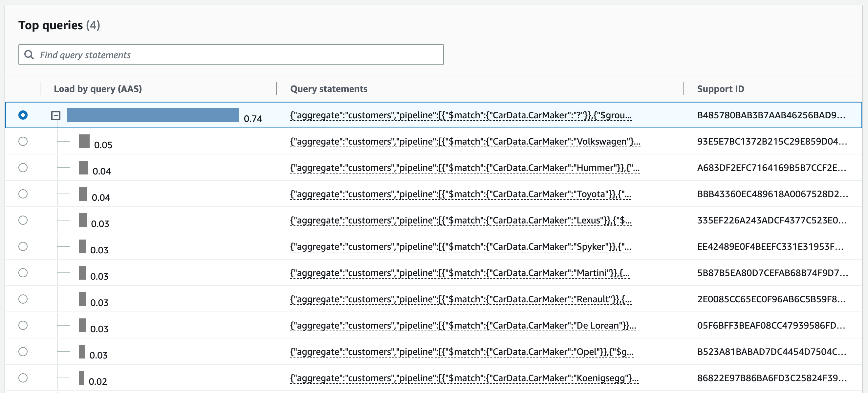Select the Hummer query radio button
Image resolution: width=868 pixels, height=393 pixels.
coord(23,168)
